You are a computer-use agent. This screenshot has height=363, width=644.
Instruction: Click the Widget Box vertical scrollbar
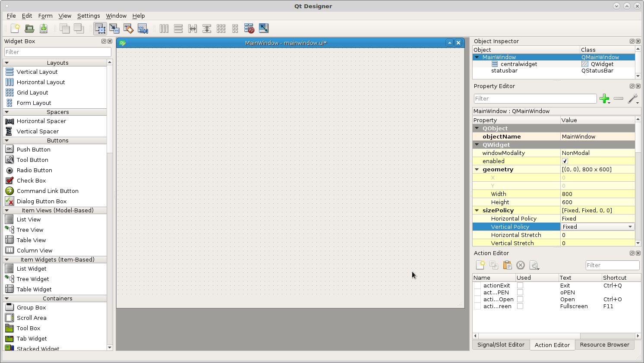pyautogui.click(x=110, y=205)
